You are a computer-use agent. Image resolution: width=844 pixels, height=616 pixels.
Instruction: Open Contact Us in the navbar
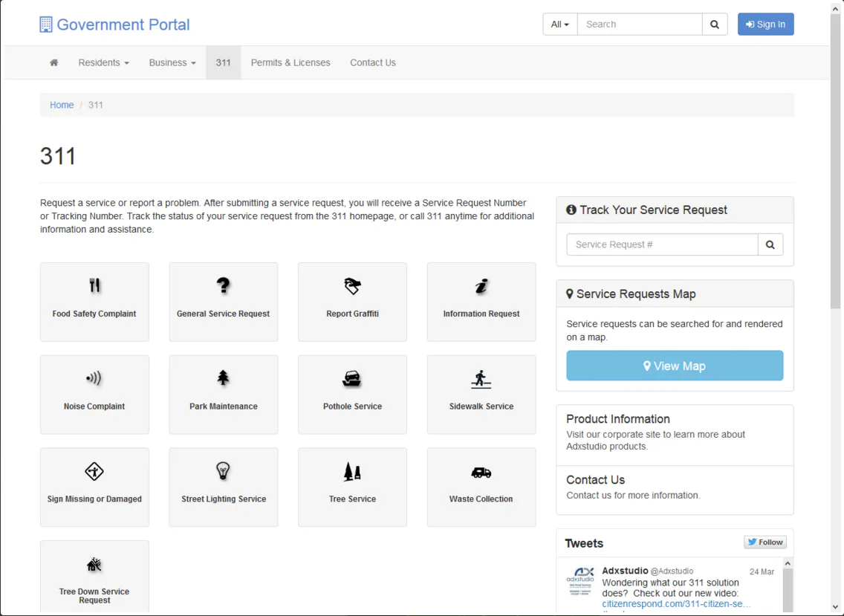(373, 62)
